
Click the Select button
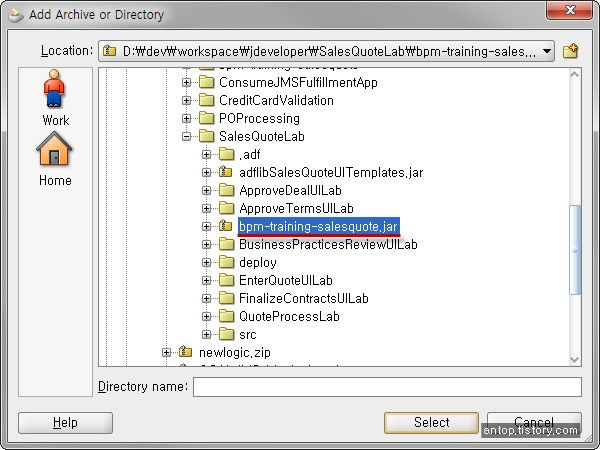[x=431, y=422]
